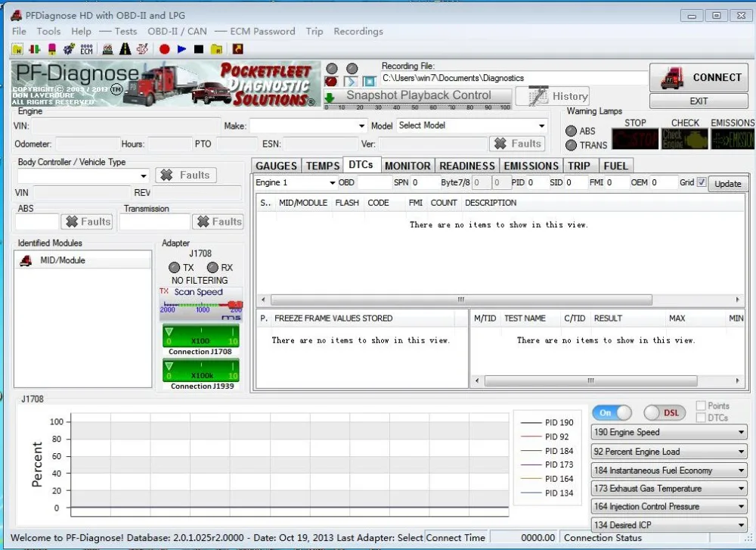Open the Select Model dropdown

click(x=472, y=126)
